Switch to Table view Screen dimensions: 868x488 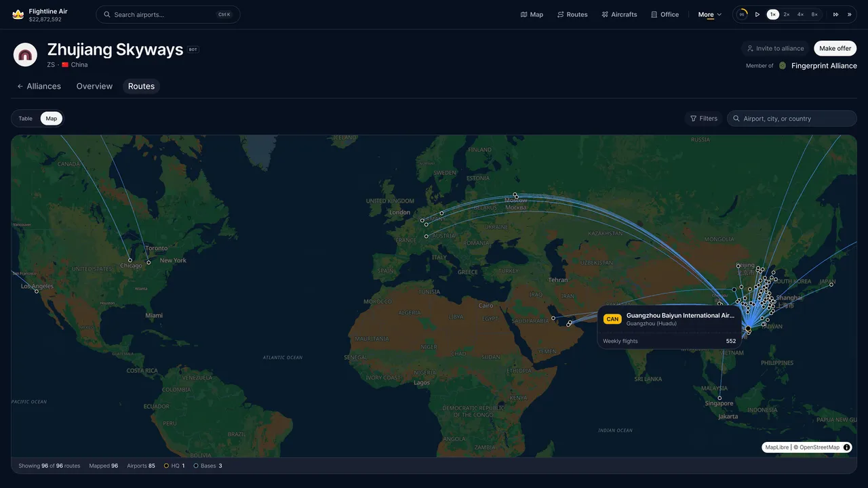[25, 119]
